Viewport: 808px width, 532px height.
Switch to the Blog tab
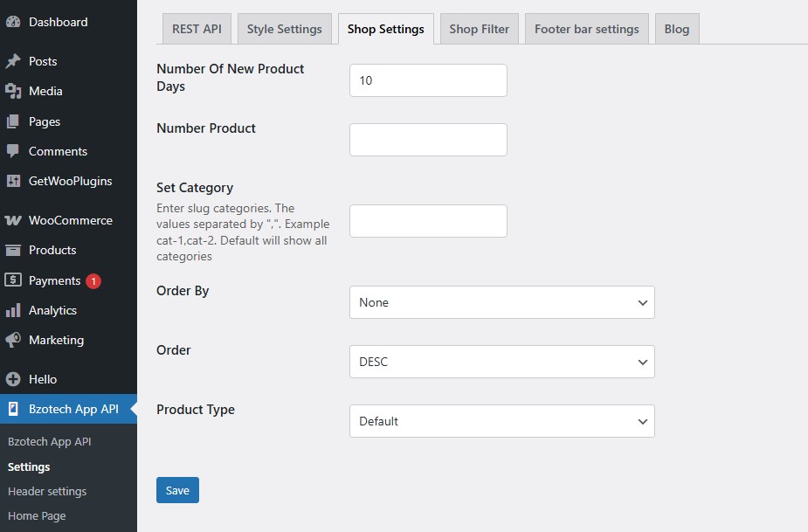677,29
